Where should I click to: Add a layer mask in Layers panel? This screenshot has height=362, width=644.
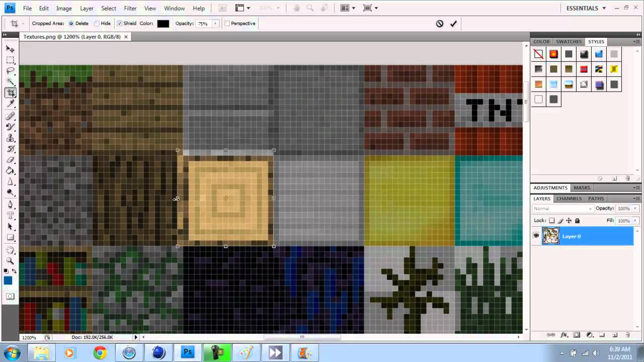[577, 335]
